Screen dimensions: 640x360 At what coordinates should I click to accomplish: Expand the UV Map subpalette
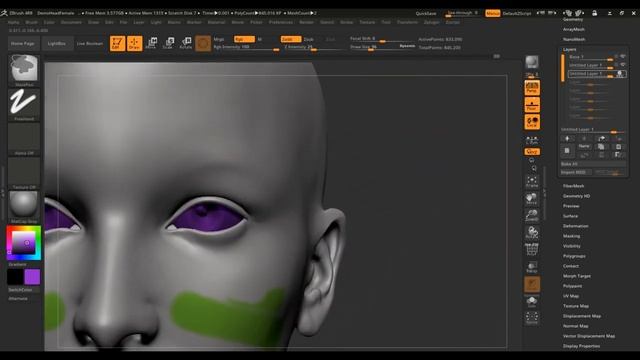571,296
